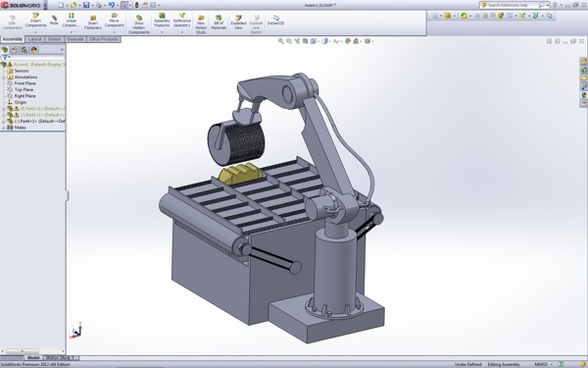Click the yellow block part in viewport
Viewport: 588px width, 368px height.
[241, 174]
